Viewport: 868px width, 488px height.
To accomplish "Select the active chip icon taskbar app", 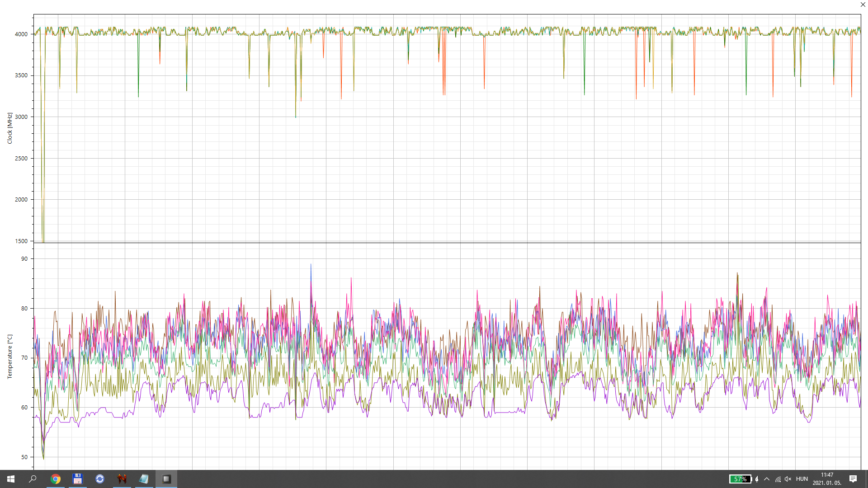I will coord(166,479).
